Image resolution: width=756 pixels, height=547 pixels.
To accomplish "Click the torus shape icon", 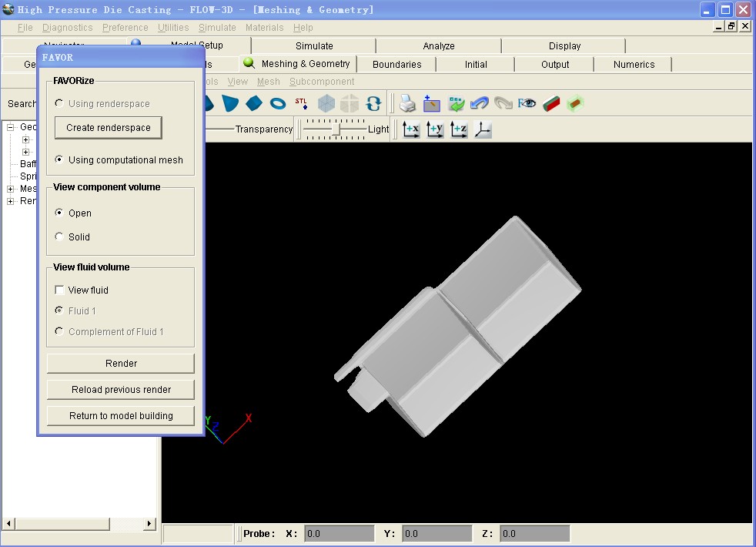I will coord(278,103).
